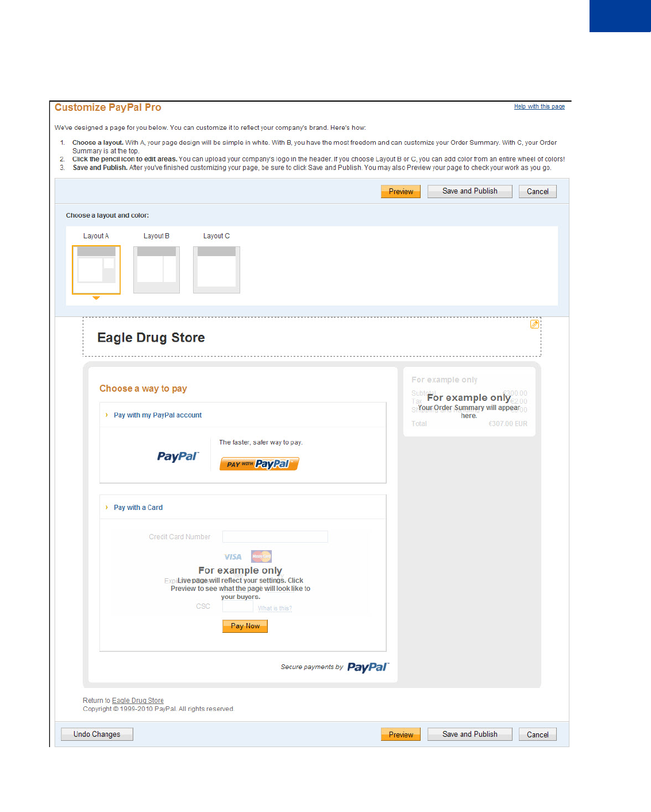This screenshot has width=651, height=812.
Task: Click the Choose a layout and color label
Action: click(107, 216)
